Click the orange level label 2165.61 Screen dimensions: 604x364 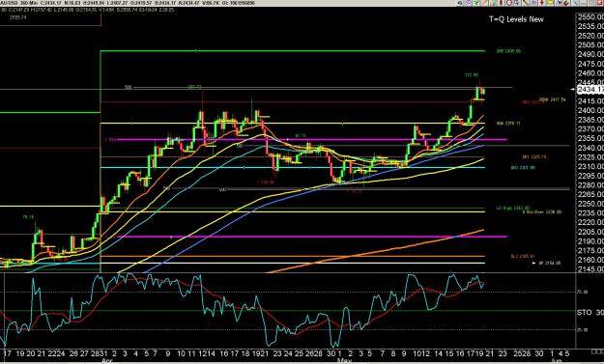(x=523, y=256)
